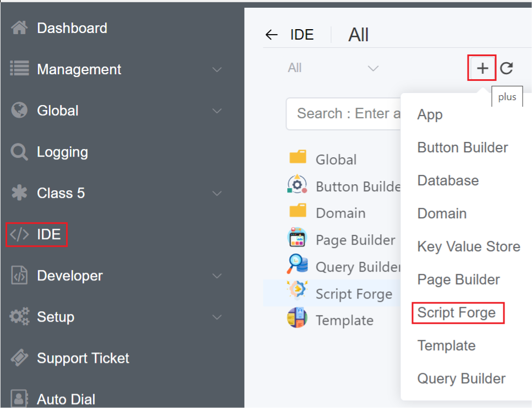Open the All filter dropdown
The height and width of the screenshot is (408, 532).
(x=333, y=68)
